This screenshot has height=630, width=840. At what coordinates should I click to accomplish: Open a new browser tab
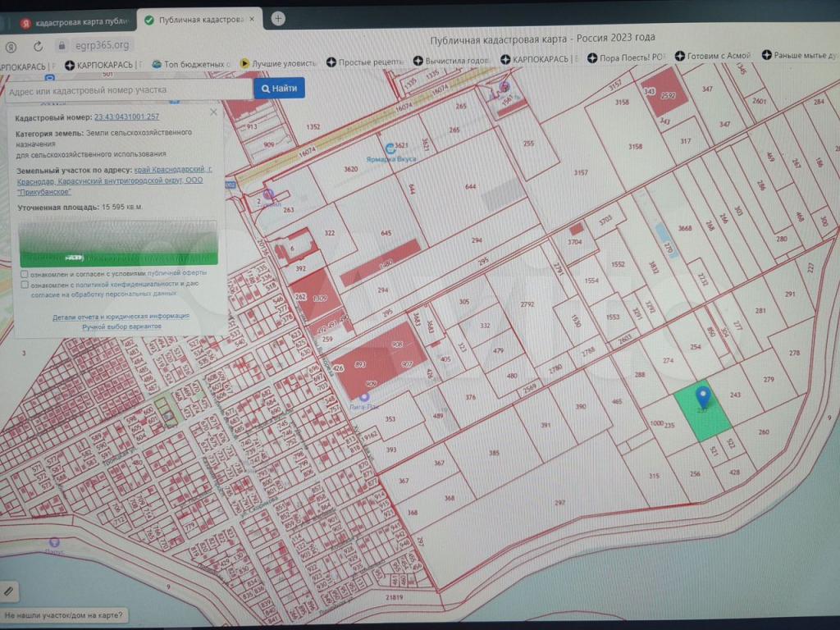[x=279, y=18]
